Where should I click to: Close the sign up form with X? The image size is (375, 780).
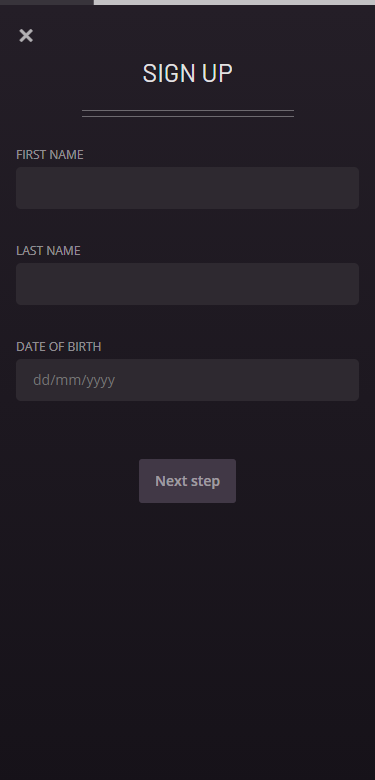tap(26, 35)
